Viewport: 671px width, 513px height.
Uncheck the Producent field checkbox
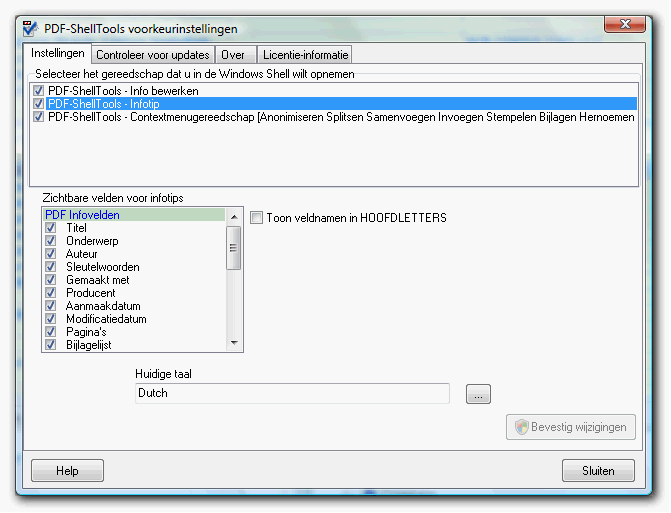point(50,293)
